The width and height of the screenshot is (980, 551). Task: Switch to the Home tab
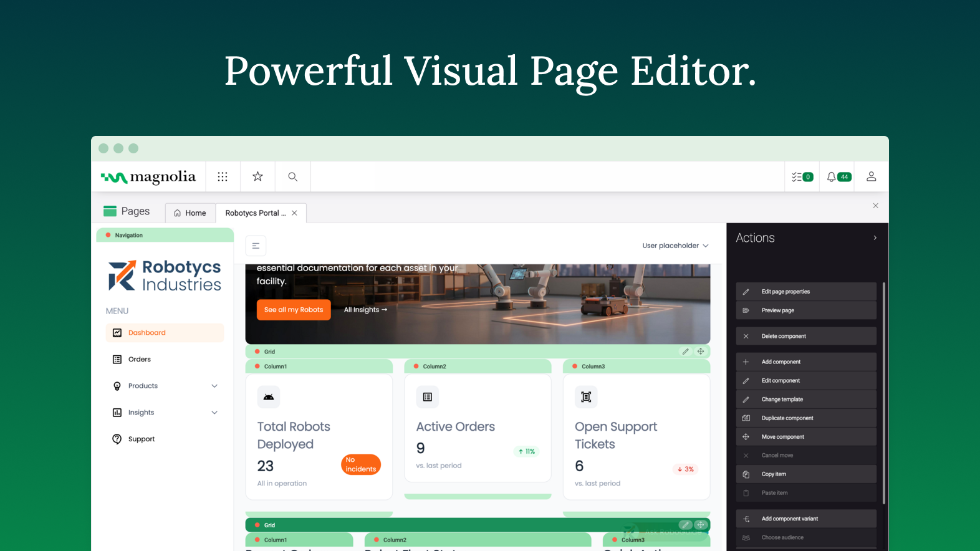(190, 213)
